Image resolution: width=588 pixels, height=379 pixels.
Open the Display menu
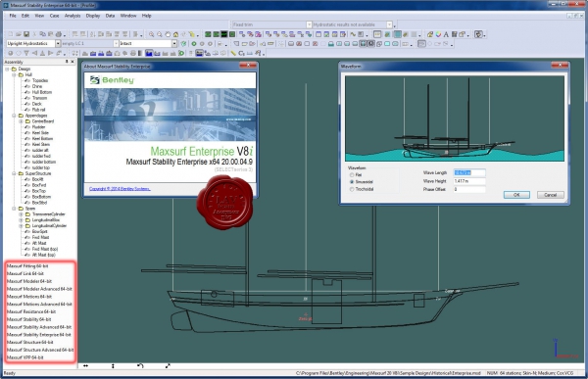click(93, 16)
